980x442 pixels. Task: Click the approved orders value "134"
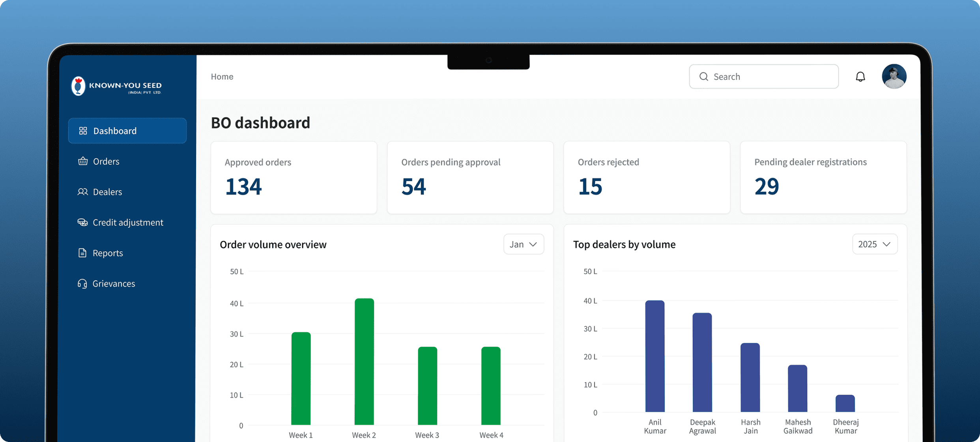[243, 186]
